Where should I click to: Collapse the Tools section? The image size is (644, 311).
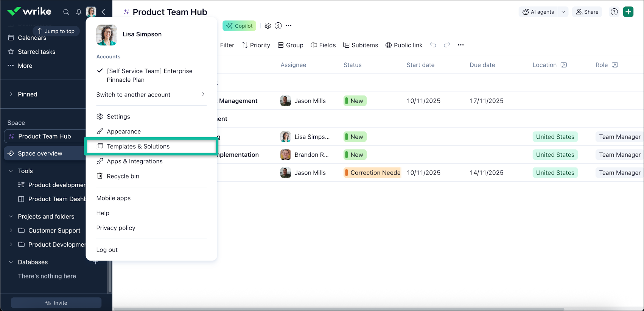pos(11,171)
